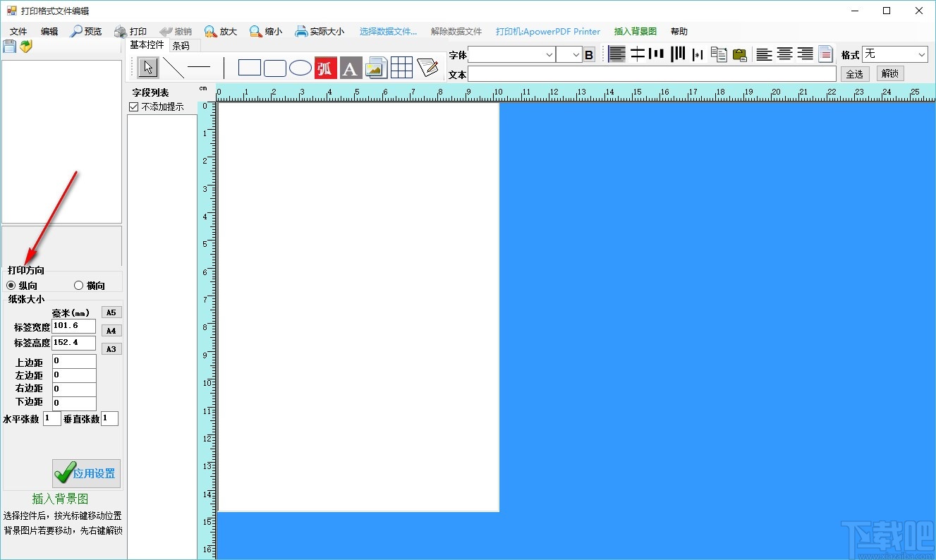
Task: Insert a table grid control
Action: pyautogui.click(x=401, y=68)
